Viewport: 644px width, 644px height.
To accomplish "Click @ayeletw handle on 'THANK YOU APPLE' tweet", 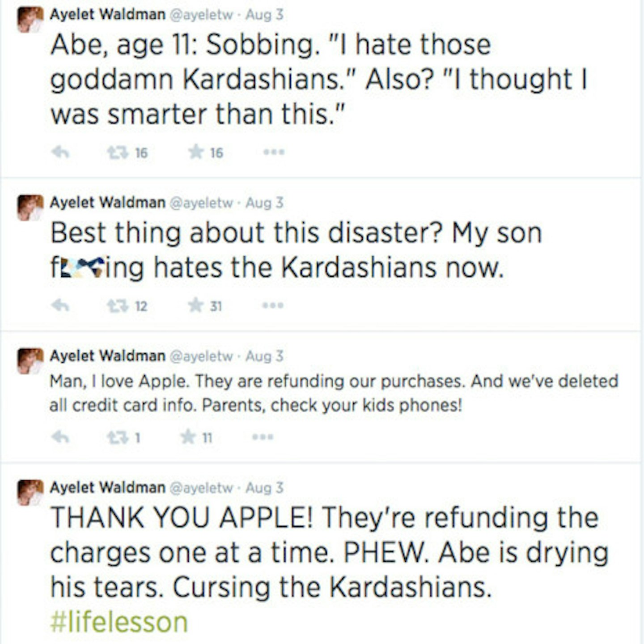I will [201, 488].
